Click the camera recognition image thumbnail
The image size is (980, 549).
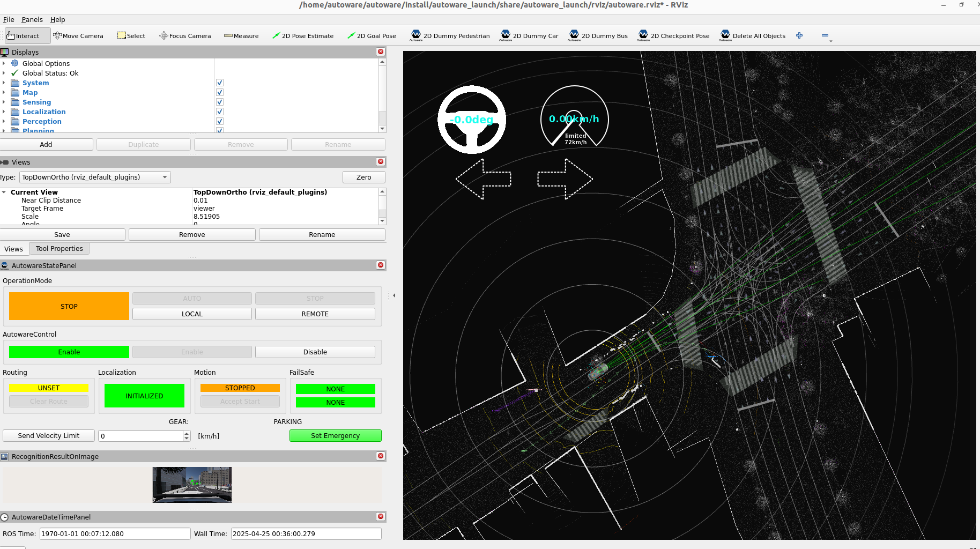click(192, 485)
